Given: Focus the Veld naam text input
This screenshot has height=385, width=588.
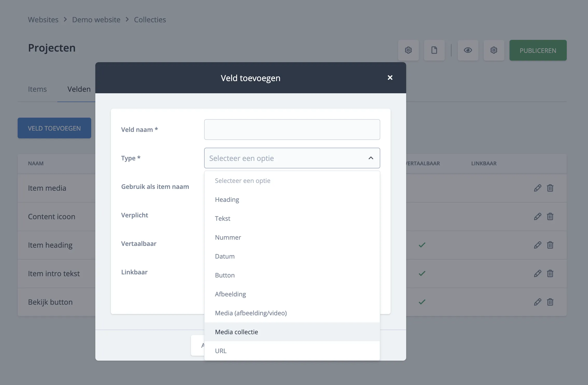Looking at the screenshot, I should point(292,130).
